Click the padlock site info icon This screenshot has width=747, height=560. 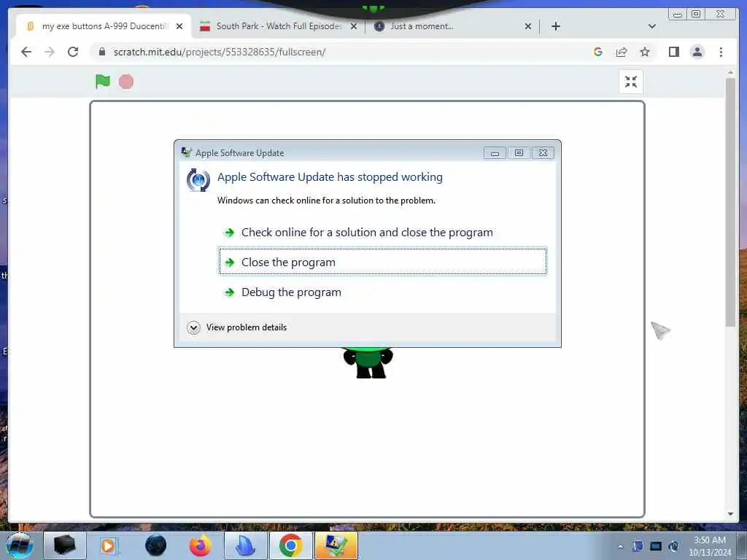tap(102, 52)
